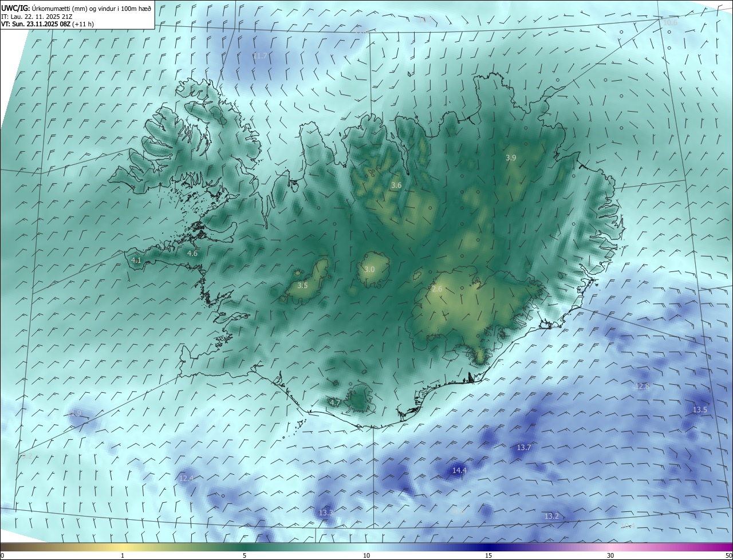733x560 pixels.
Task: Click the 12.4 value label over the sea
Action: pos(186,478)
